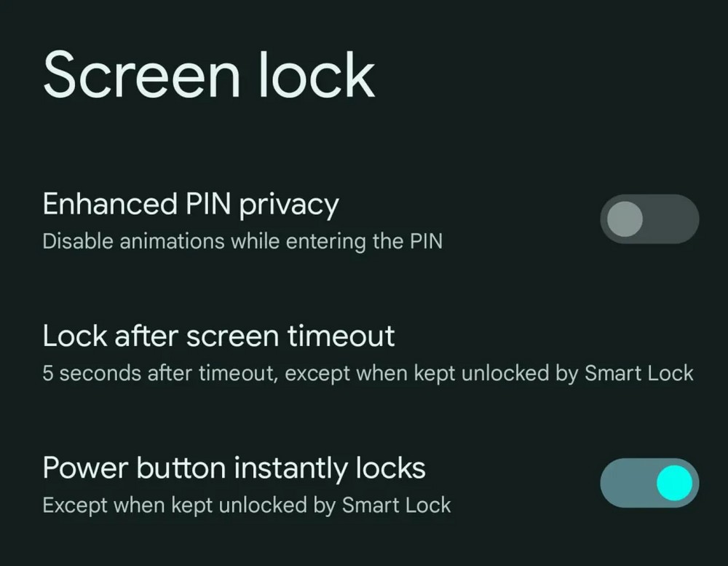
Task: Click the word 'timeout' in Lock after screen timeout
Action: click(341, 336)
